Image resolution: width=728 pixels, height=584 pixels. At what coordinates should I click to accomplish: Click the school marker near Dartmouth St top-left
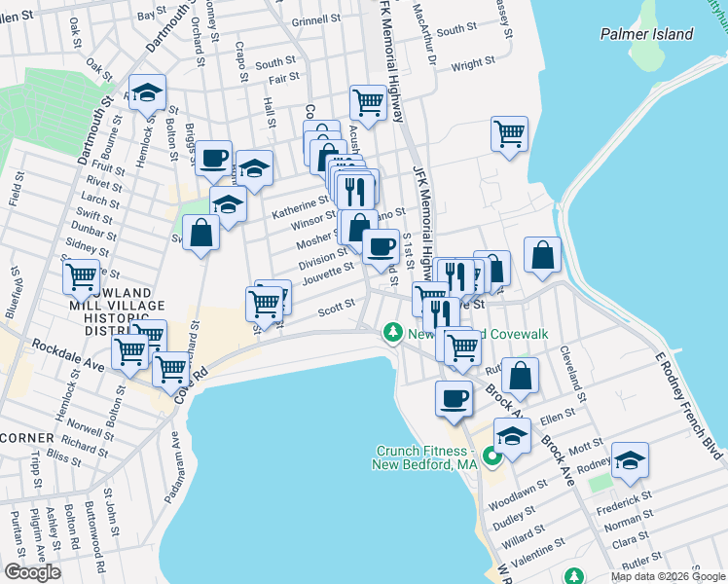pos(147,92)
